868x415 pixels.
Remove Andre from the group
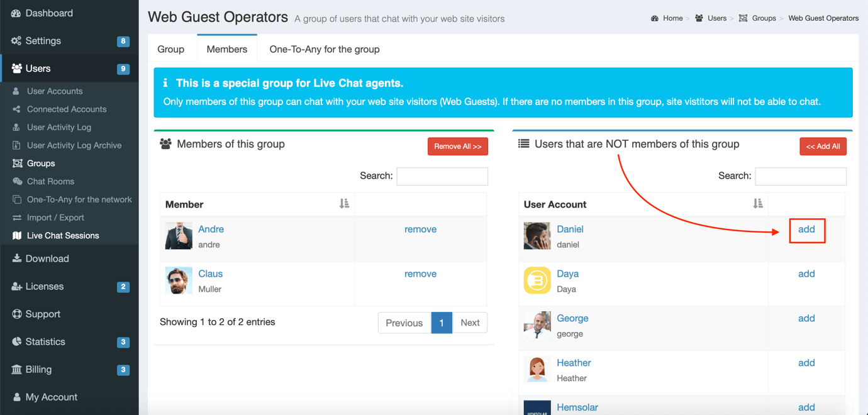pos(420,230)
